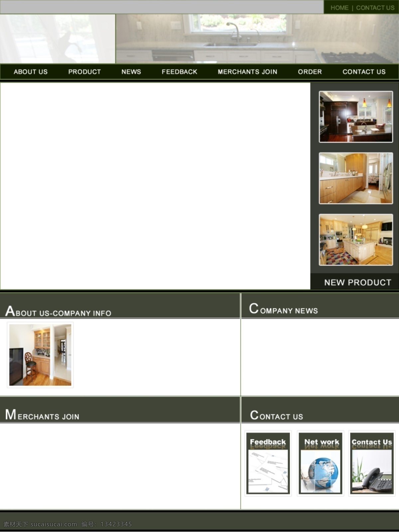Choose CONTACT US in the main navigation

pyautogui.click(x=364, y=72)
